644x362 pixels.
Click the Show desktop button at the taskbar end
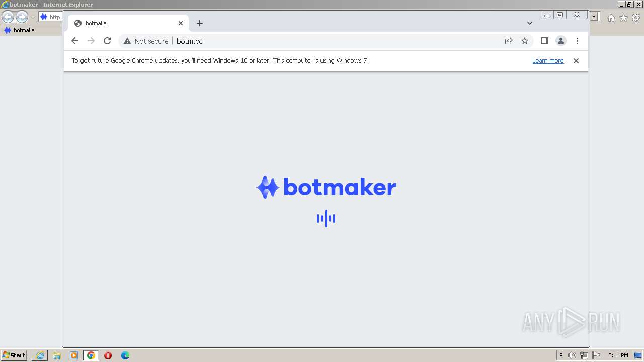pos(638,355)
